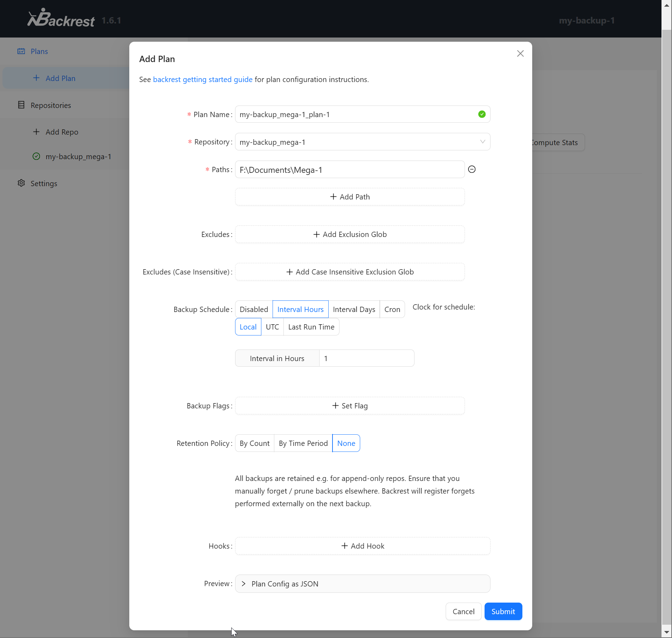Close the Add Plan dialog

(x=520, y=53)
